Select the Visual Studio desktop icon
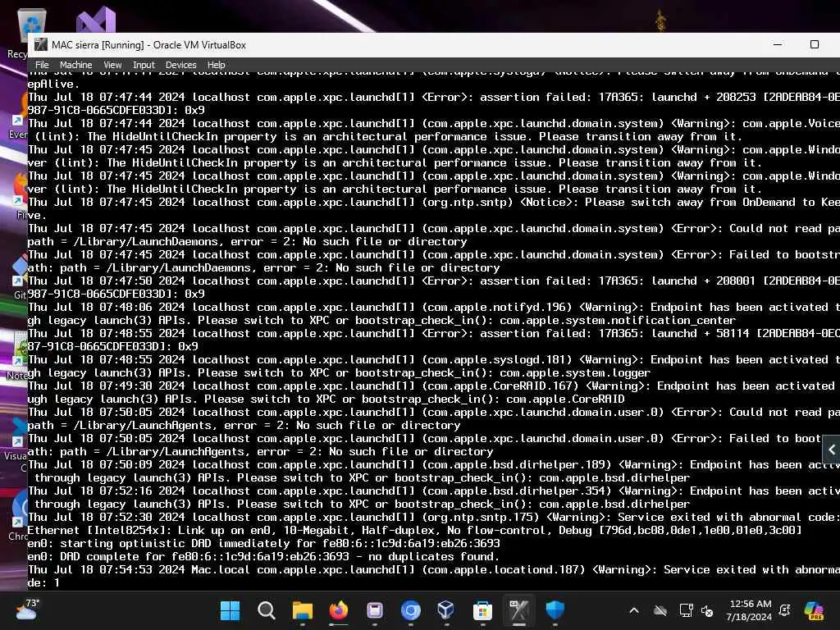 tap(95, 21)
